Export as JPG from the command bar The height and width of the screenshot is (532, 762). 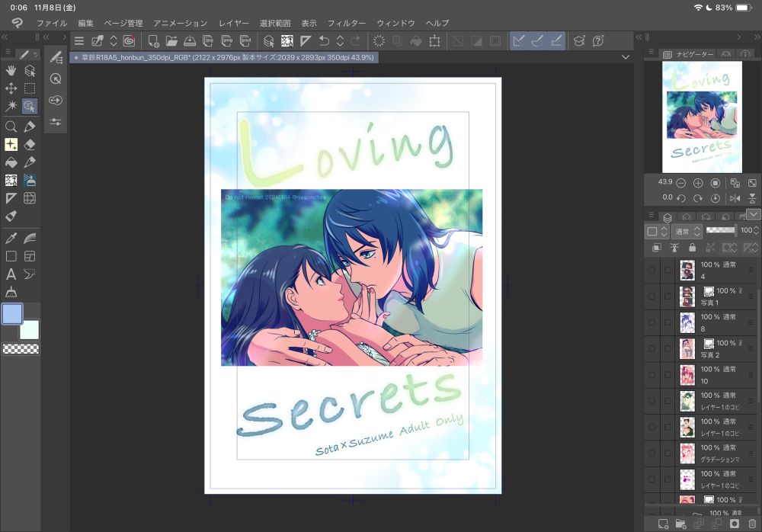pos(208,41)
